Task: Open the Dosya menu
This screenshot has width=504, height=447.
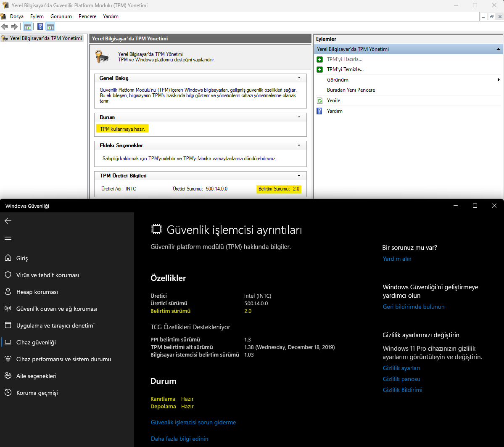Action: 17,16
